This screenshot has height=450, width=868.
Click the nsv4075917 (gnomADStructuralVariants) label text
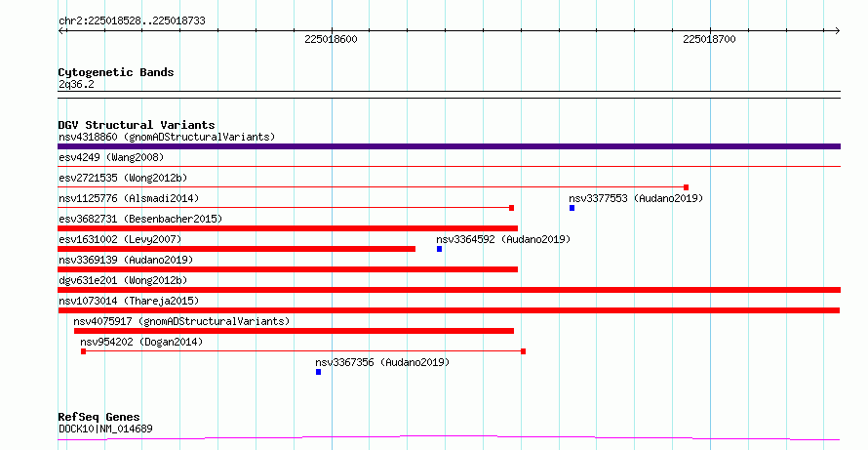pyautogui.click(x=181, y=321)
